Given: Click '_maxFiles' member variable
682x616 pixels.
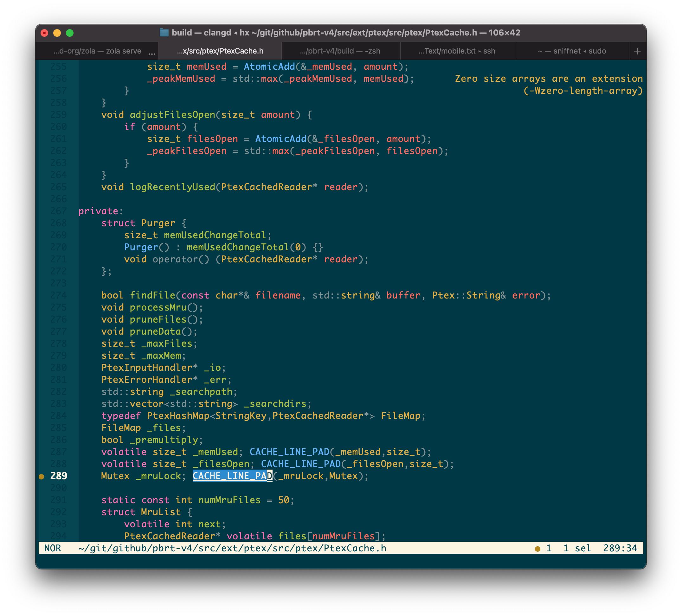Looking at the screenshot, I should 166,343.
